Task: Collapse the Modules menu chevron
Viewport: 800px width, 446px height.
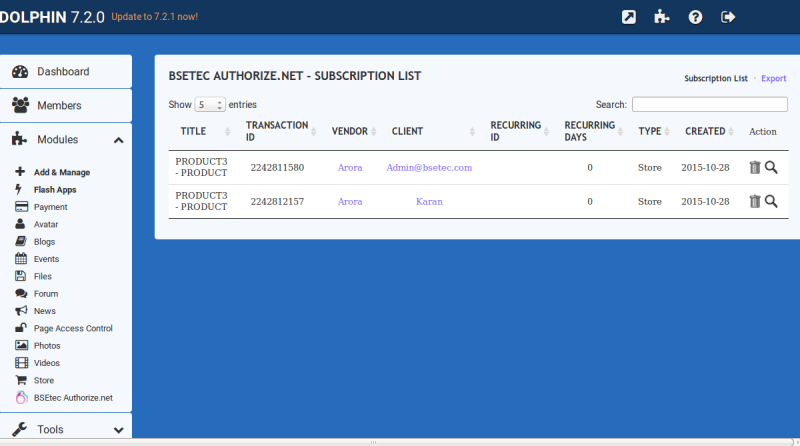Action: [x=118, y=140]
